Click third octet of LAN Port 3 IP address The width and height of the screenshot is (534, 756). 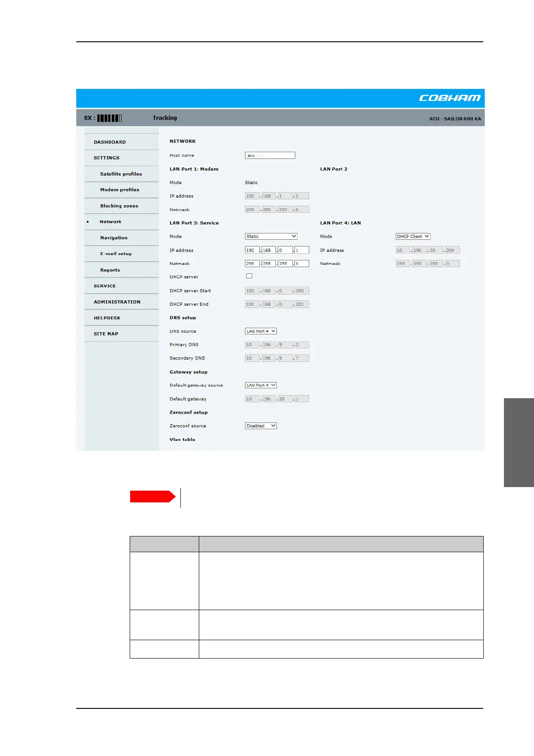(285, 250)
